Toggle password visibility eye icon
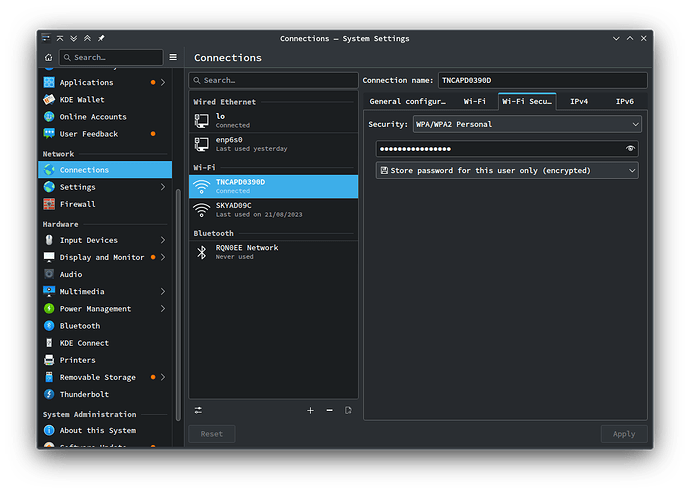Viewport: 690px width, 492px height. tap(630, 149)
